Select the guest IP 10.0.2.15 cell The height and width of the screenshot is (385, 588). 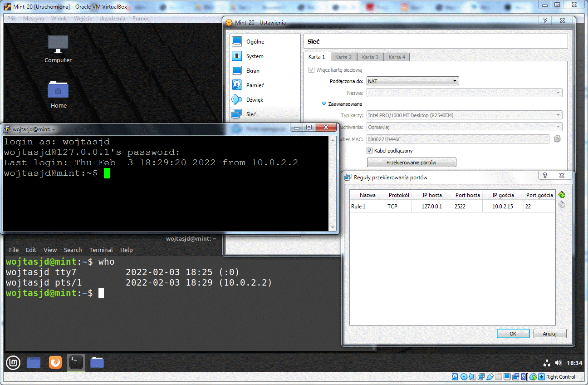click(503, 207)
